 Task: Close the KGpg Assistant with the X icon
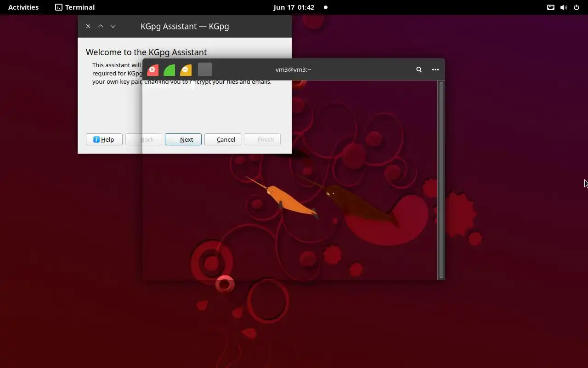(x=88, y=26)
